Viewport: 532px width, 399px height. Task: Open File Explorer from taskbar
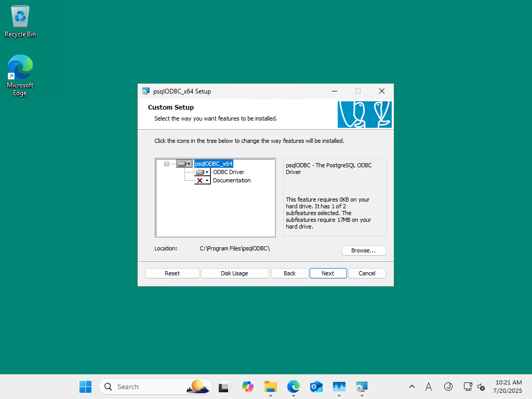[x=270, y=387]
